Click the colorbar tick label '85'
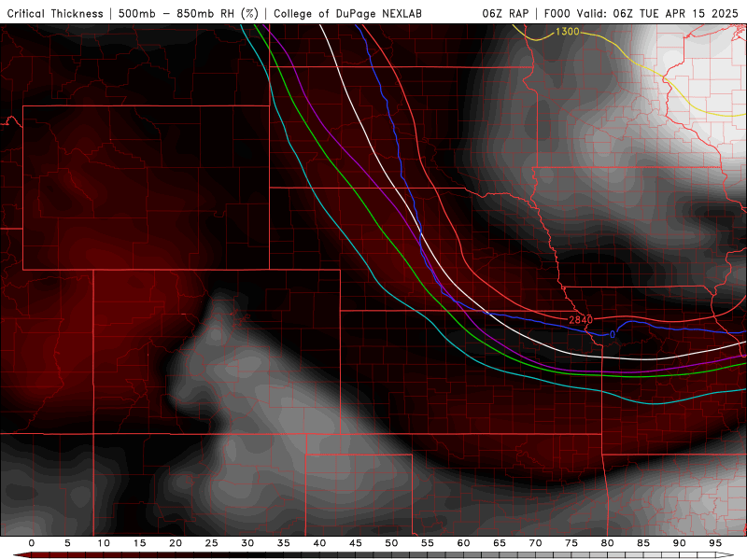Viewport: 747px width, 560px height. tap(643, 543)
